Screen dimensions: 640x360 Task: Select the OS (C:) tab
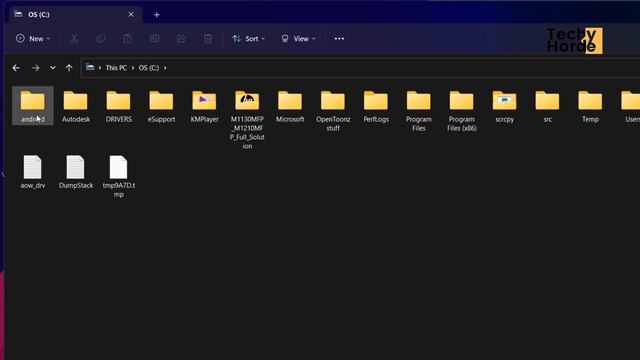76,14
